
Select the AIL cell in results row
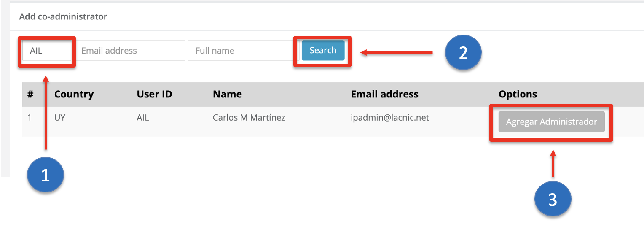tap(143, 118)
